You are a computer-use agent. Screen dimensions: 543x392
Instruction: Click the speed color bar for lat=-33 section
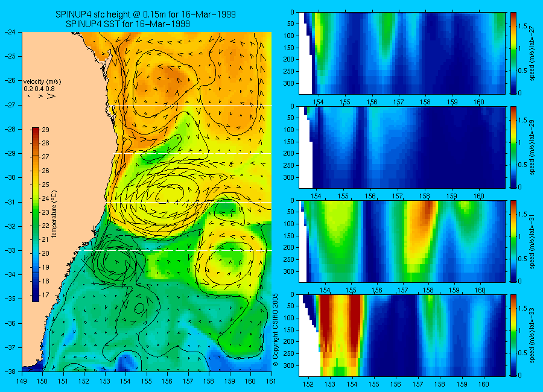[513, 335]
